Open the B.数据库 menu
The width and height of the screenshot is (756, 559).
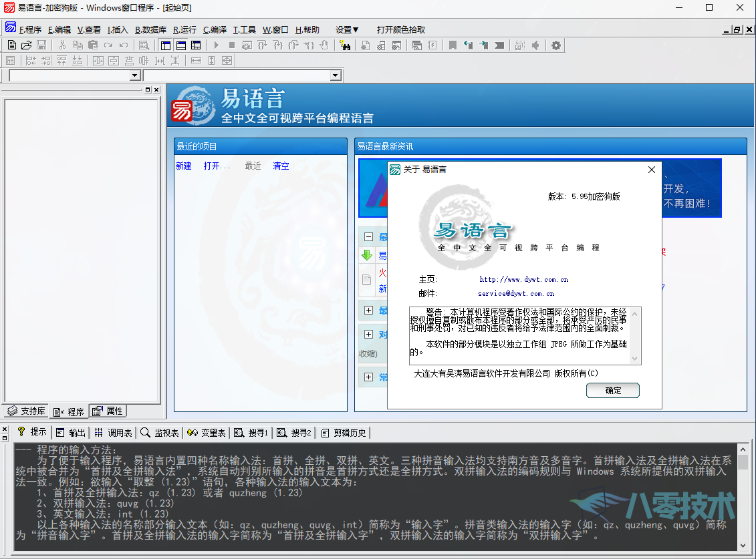click(x=150, y=30)
